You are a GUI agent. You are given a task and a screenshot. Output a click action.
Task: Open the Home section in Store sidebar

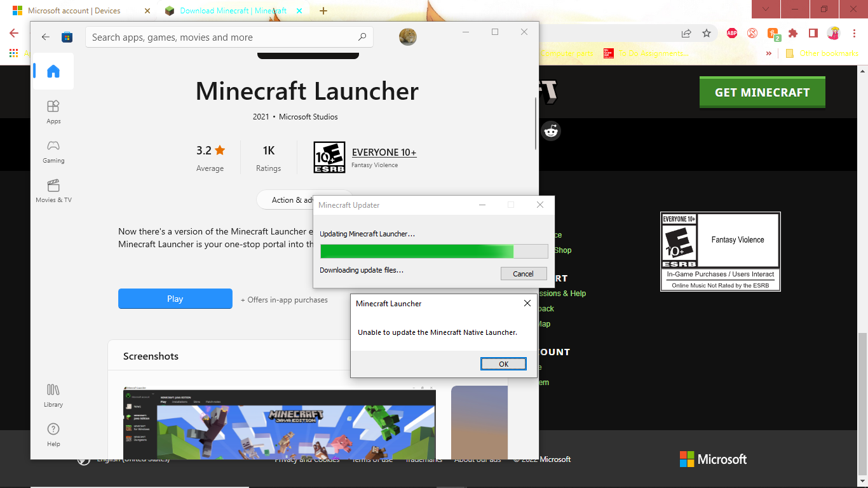pos(53,71)
